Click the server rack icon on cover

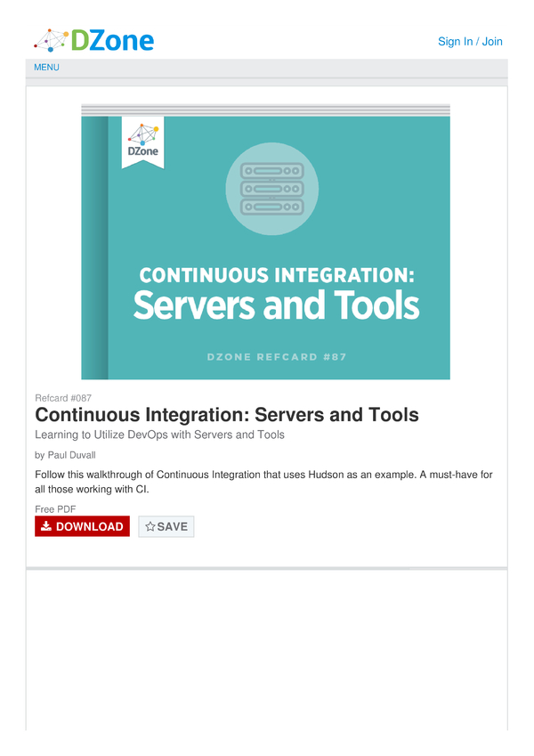[x=271, y=189]
